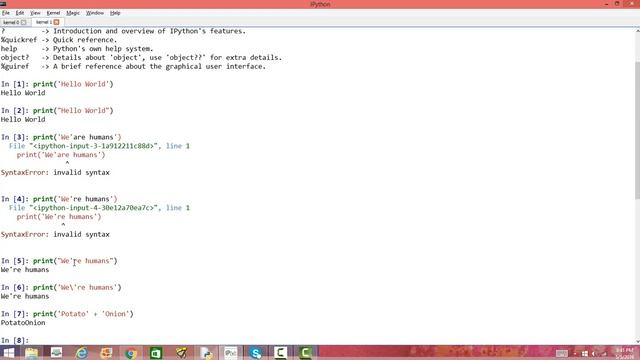Screen dimensions: 640x360
Task: Click the "We're humans" output under In [6]
Action: click(x=25, y=296)
